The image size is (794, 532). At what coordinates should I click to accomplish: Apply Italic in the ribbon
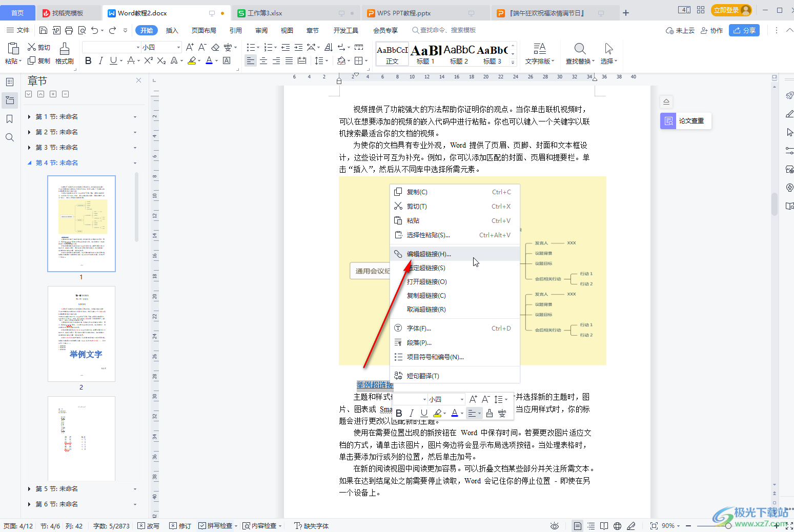101,60
